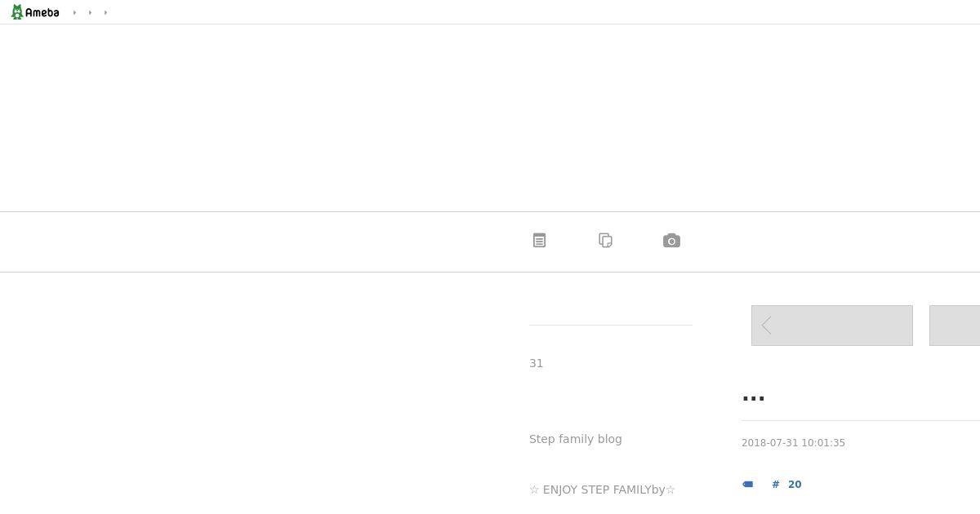The width and height of the screenshot is (980, 514).
Task: Click the Ameba wordmark text
Action: tap(42, 13)
